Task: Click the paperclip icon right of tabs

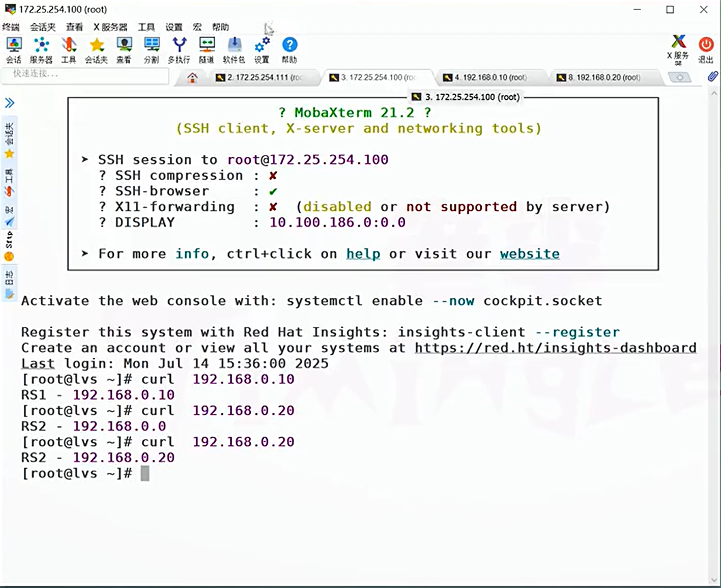Action: (x=712, y=77)
